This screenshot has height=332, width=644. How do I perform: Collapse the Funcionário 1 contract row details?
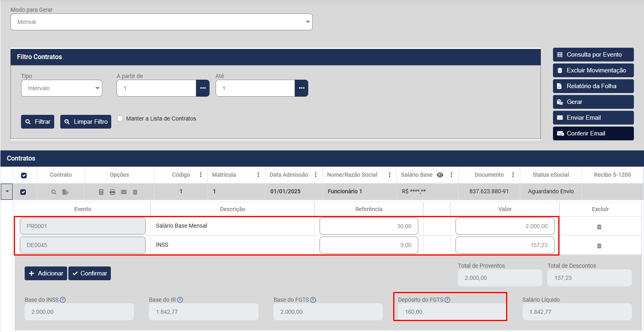[x=7, y=192]
